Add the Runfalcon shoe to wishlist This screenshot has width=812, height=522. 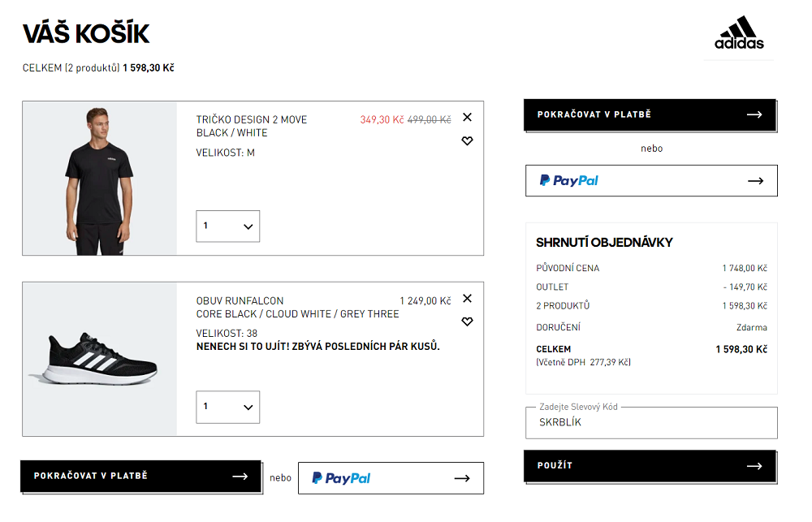[467, 321]
